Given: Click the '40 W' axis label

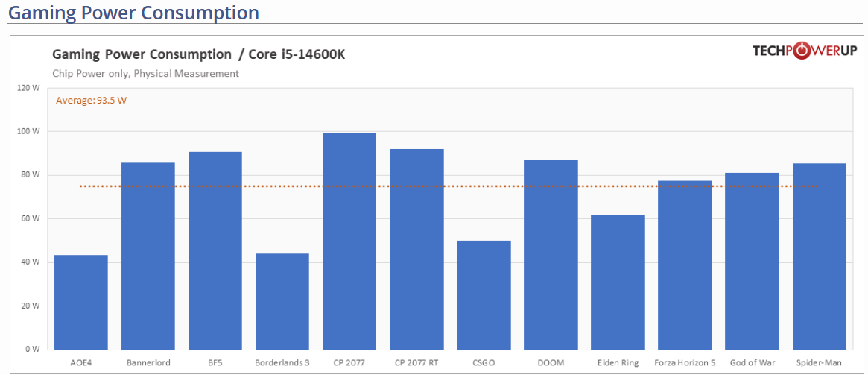Looking at the screenshot, I should [31, 262].
